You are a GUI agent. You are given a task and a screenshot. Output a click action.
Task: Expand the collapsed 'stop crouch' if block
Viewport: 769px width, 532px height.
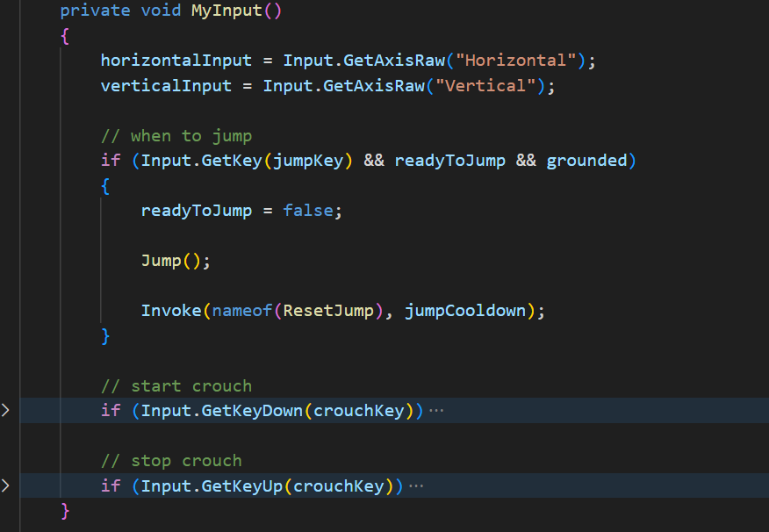[5, 485]
